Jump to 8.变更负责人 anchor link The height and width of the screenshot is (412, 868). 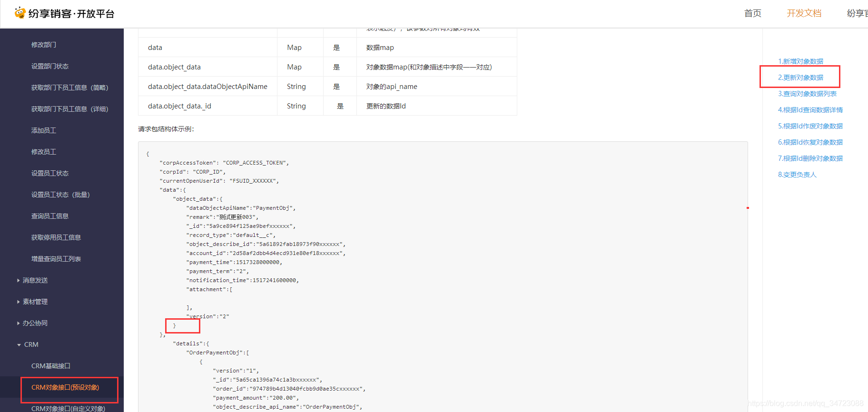(797, 175)
